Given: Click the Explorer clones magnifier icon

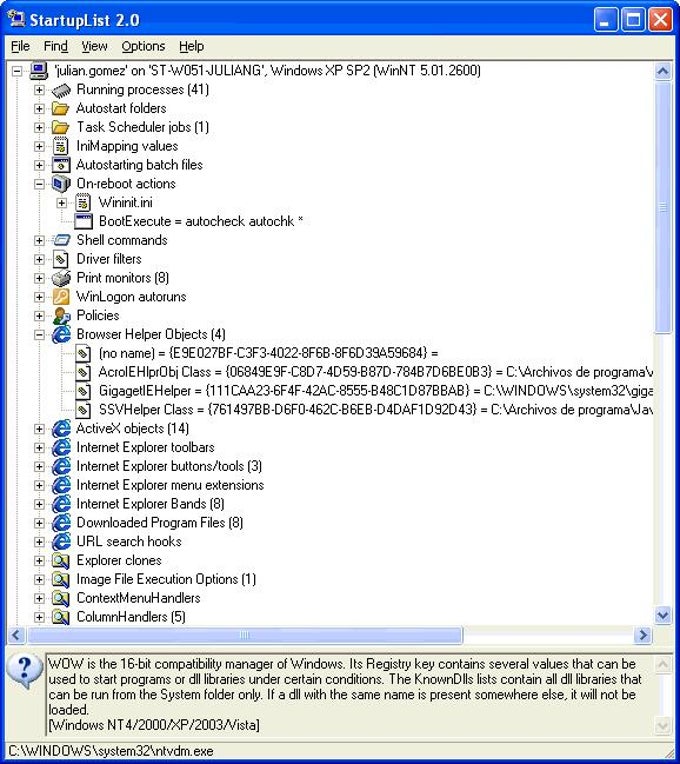Looking at the screenshot, I should [61, 561].
